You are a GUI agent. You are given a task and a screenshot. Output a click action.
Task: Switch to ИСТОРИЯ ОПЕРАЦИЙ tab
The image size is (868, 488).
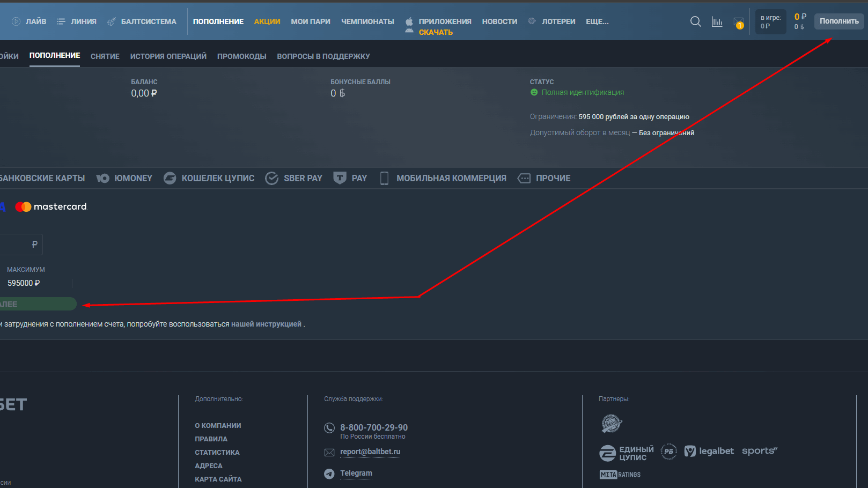click(168, 56)
